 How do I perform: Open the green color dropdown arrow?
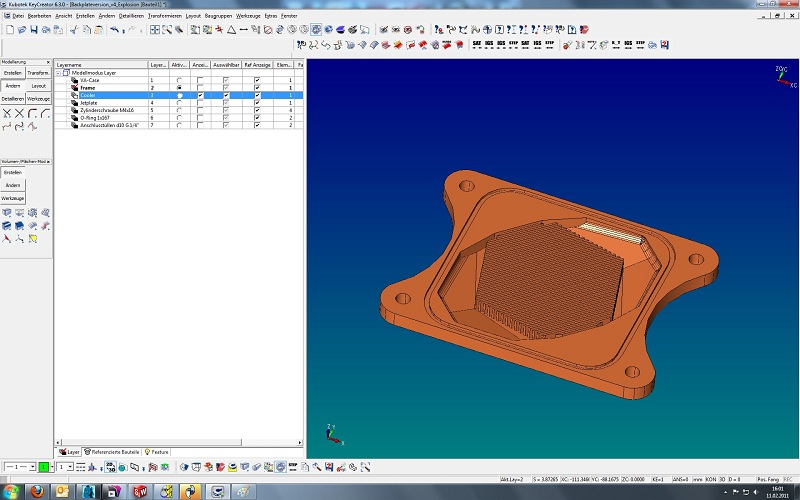[52, 467]
